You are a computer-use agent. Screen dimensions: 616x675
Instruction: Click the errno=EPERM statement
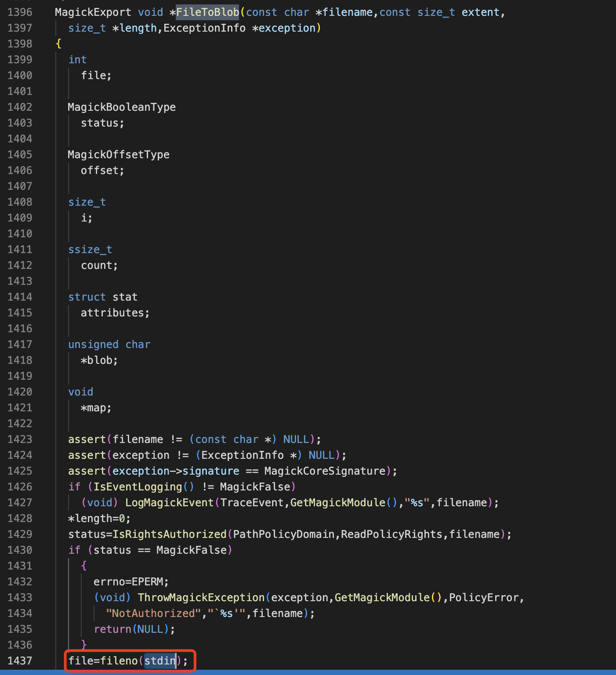tap(131, 581)
